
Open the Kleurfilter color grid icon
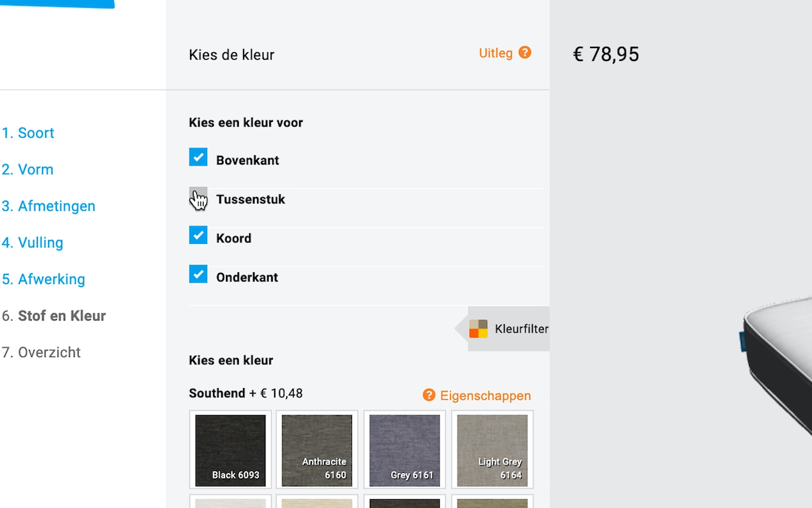[x=478, y=329]
